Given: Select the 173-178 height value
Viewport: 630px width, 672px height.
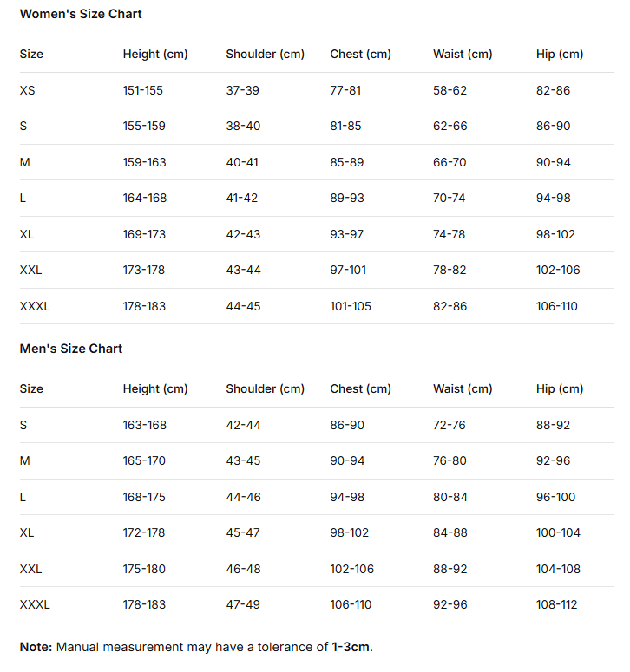Looking at the screenshot, I should click(x=143, y=270).
